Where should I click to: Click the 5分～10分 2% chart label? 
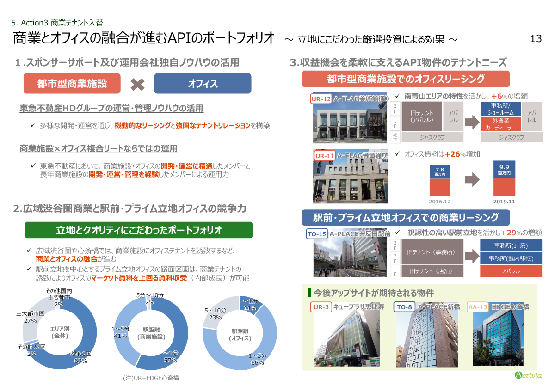[x=150, y=298]
